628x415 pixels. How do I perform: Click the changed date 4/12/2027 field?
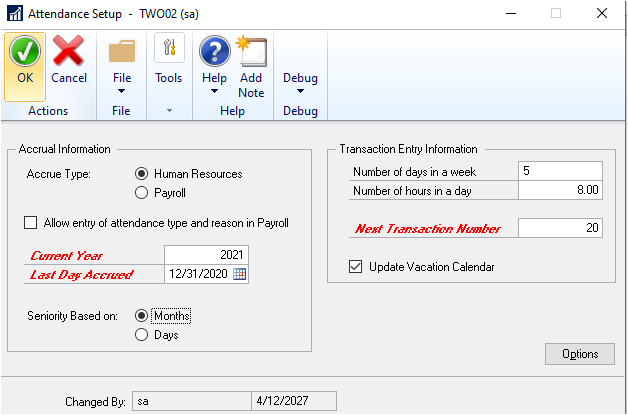click(x=294, y=401)
